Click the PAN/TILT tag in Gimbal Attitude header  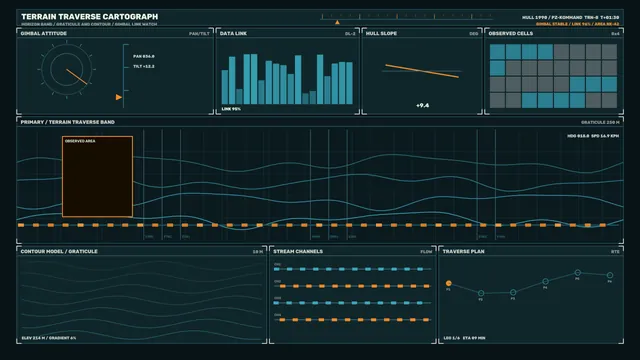[x=199, y=34]
